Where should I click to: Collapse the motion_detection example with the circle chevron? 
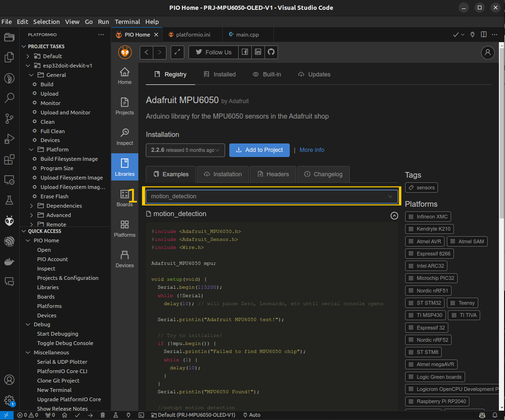394,216
